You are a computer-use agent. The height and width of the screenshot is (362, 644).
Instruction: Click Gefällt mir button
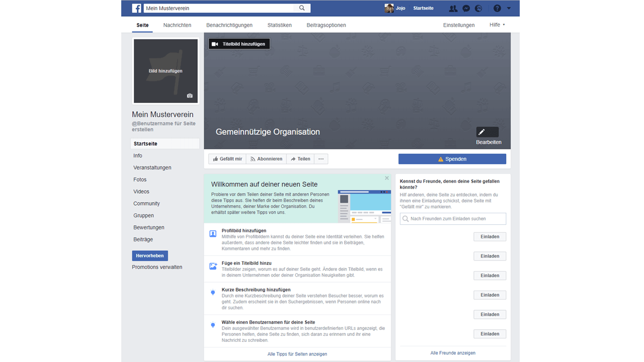(x=227, y=159)
